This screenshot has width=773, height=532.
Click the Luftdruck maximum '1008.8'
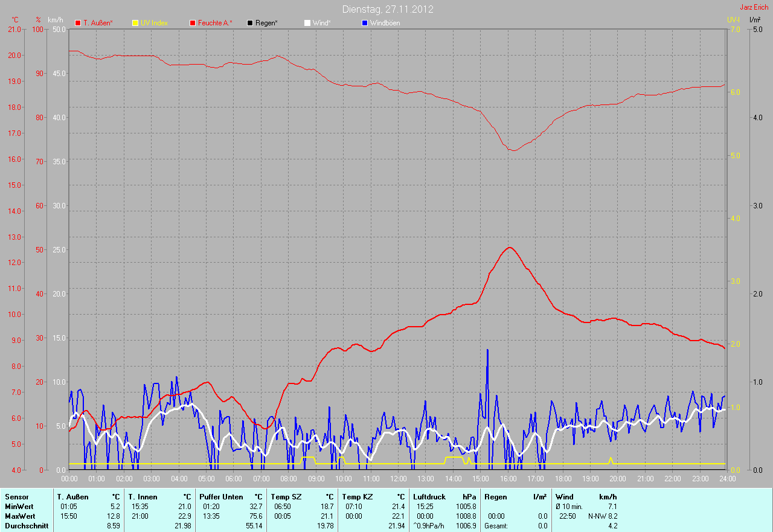(x=466, y=516)
